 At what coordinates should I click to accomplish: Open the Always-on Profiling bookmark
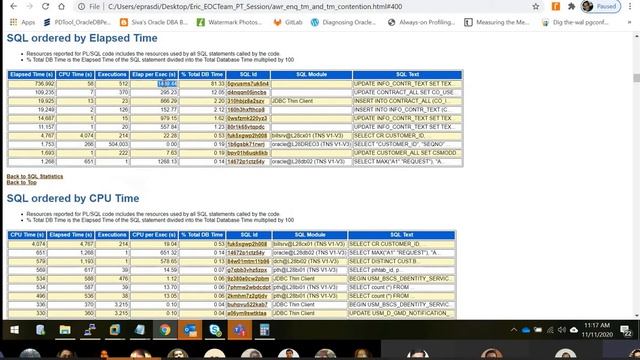pos(421,22)
